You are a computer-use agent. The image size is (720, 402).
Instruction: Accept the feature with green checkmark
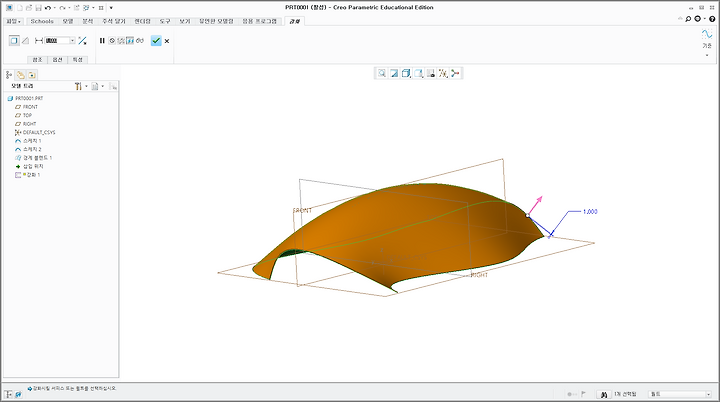(x=156, y=40)
